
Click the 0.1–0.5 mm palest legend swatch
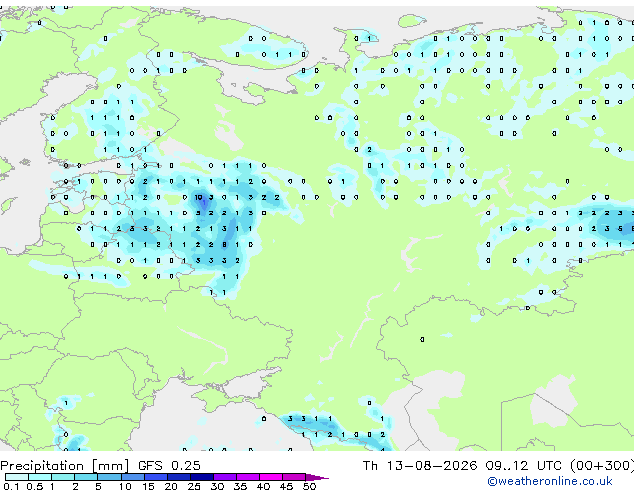(x=17, y=477)
